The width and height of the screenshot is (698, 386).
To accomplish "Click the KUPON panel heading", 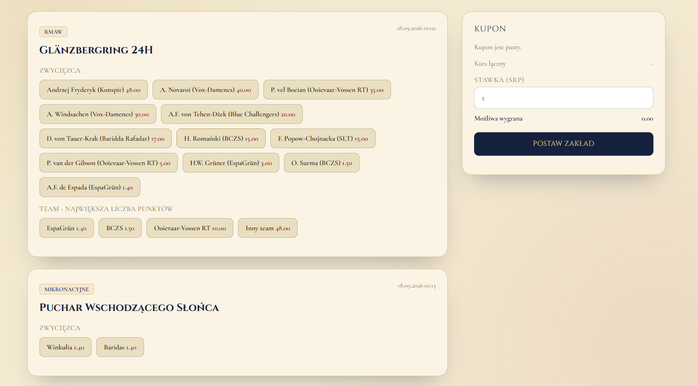I will pos(490,29).
